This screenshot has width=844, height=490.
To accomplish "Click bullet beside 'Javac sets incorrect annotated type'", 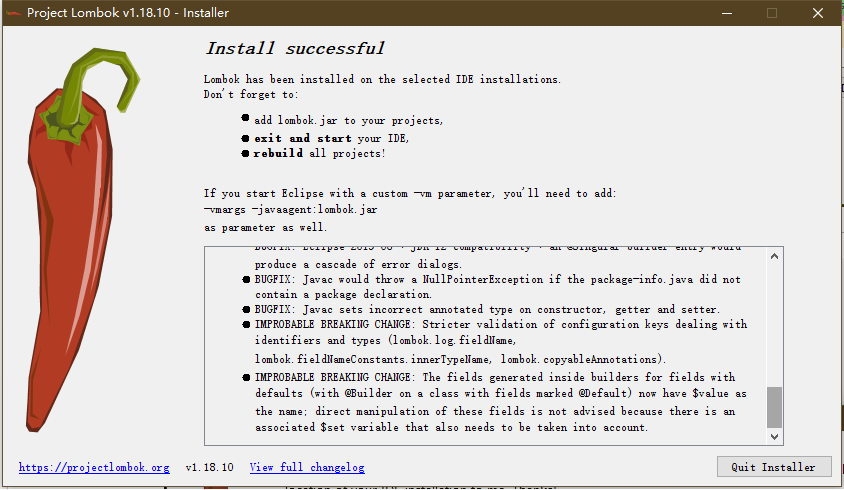I will click(x=247, y=310).
